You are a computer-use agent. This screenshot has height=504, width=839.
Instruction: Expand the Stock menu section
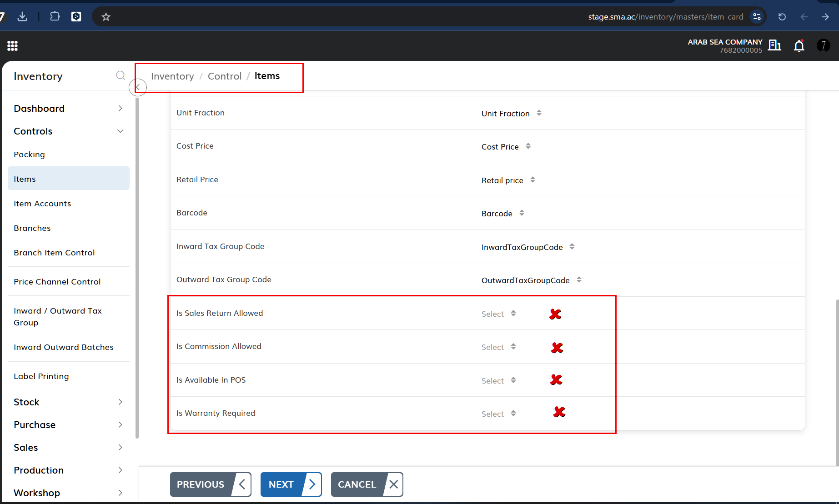69,402
